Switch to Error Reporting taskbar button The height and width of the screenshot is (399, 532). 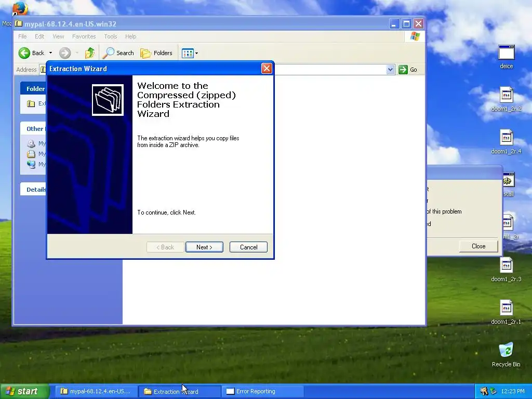[263, 391]
